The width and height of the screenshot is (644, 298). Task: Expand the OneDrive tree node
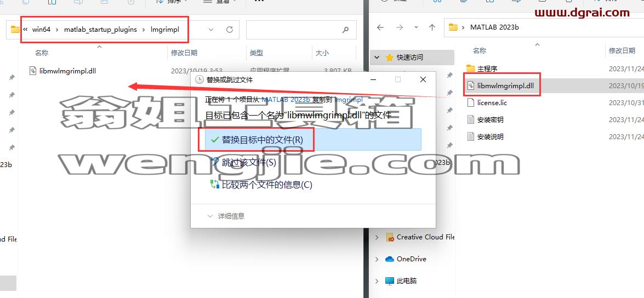[x=377, y=259]
